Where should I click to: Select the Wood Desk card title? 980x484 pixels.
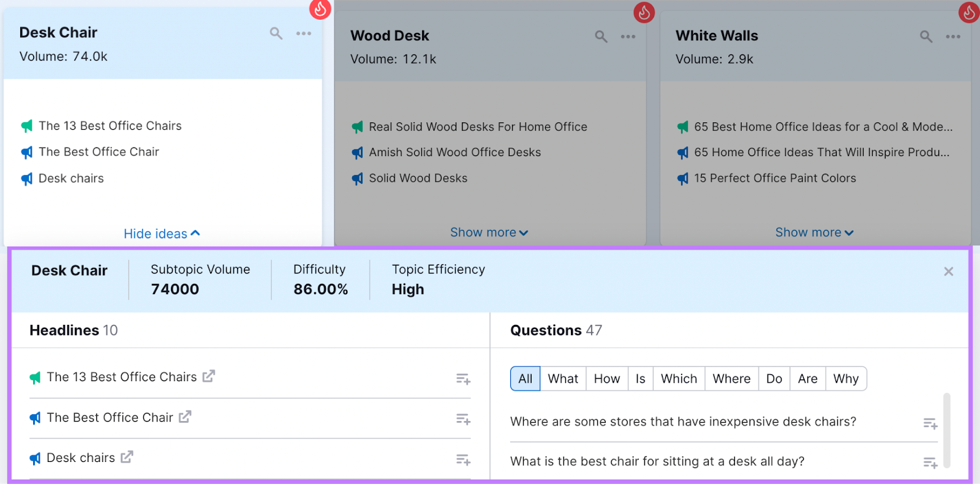click(390, 35)
